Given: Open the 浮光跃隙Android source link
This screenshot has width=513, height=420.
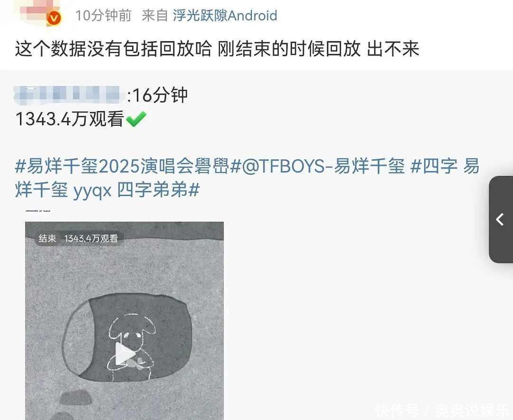Looking at the screenshot, I should [x=225, y=15].
